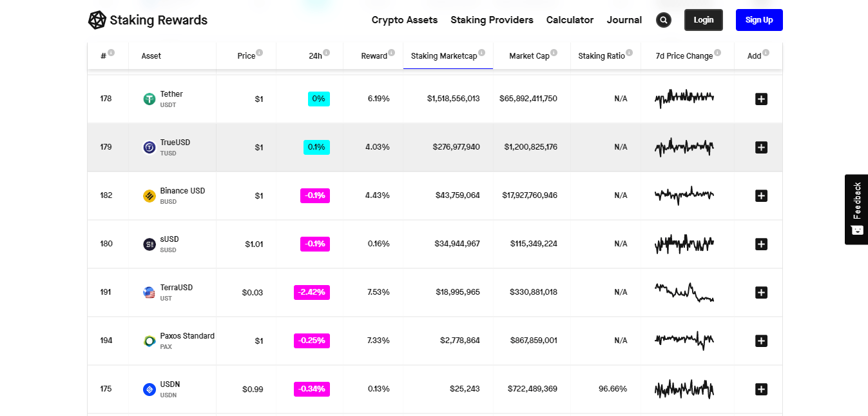Click USDN's 96.66% staking ratio value

click(613, 389)
